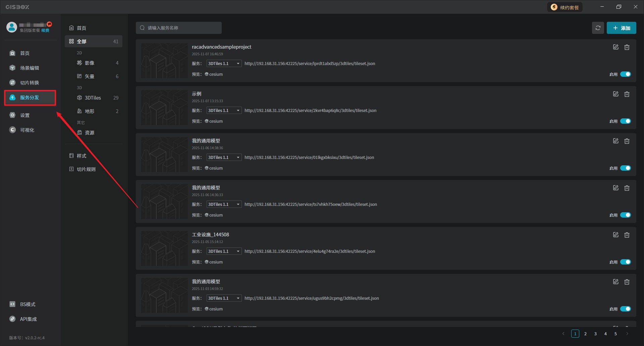
Task: Disable the racadvancedsampleproject 启用 toggle
Action: tap(625, 74)
